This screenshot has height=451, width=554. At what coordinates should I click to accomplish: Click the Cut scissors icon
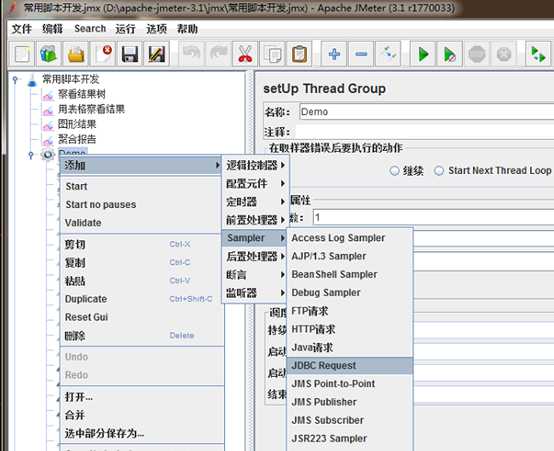point(245,54)
